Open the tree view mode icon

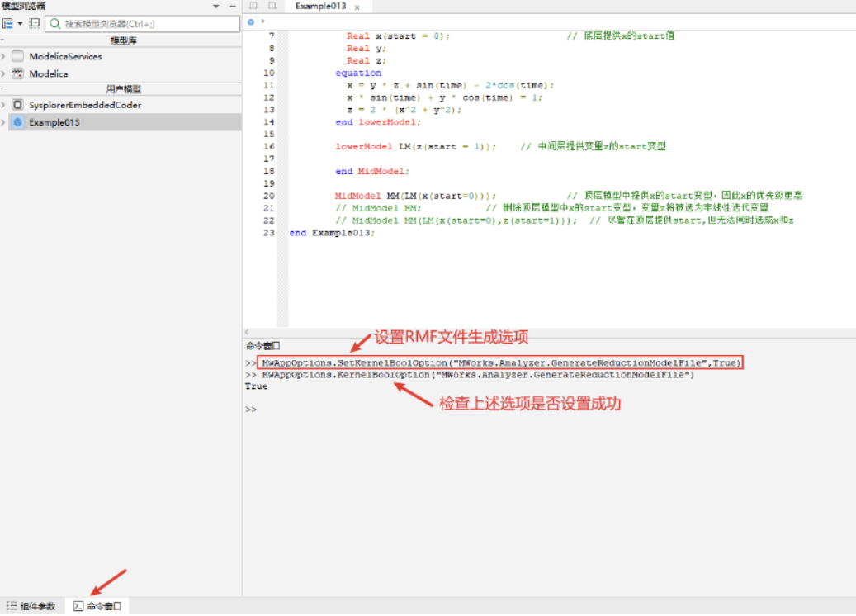[x=7, y=23]
